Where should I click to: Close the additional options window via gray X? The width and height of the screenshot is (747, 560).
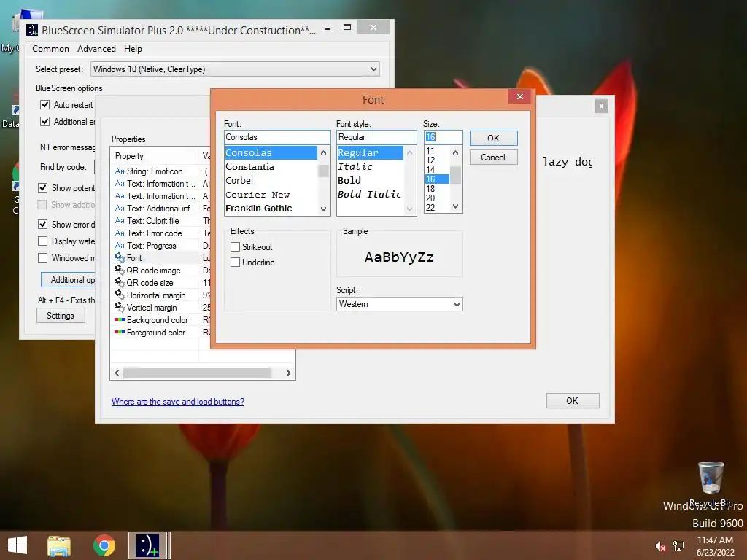[x=601, y=106]
